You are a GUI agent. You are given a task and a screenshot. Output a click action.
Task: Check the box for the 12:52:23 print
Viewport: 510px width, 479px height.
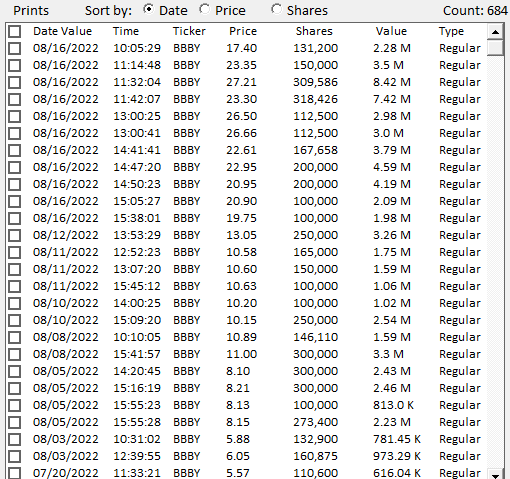point(15,252)
